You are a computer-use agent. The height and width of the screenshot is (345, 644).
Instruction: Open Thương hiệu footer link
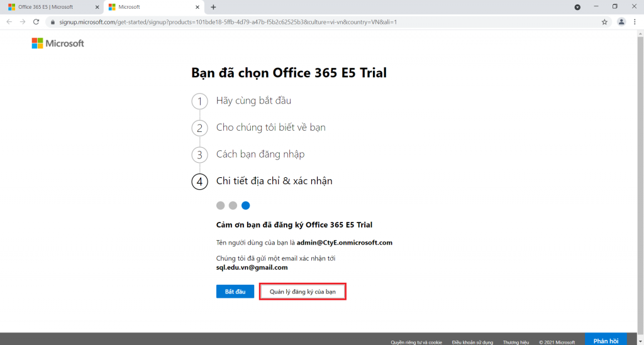pos(516,342)
